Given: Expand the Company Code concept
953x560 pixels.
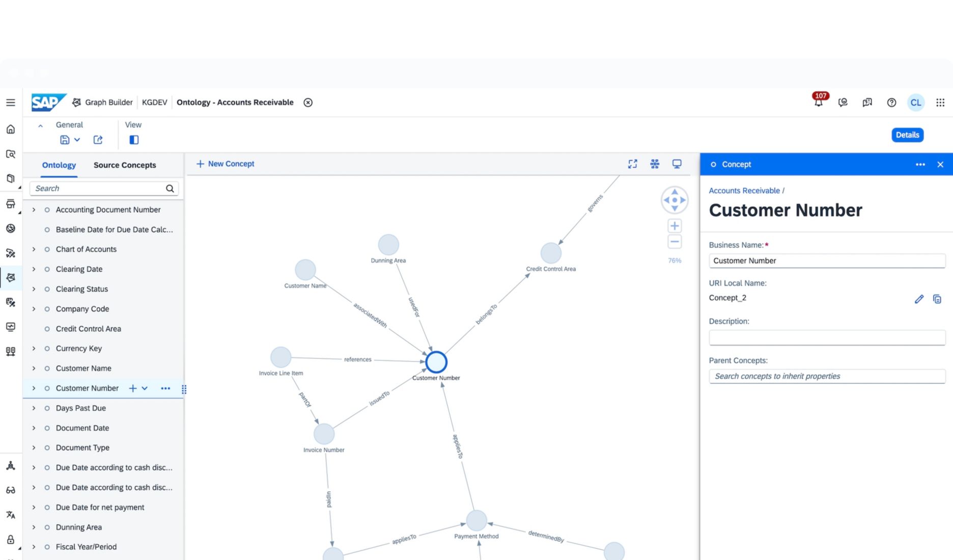Looking at the screenshot, I should click(x=34, y=309).
